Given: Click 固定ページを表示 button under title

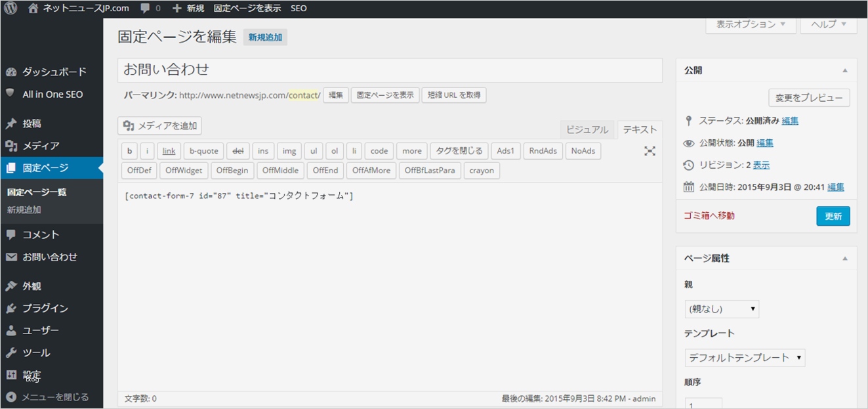Looking at the screenshot, I should (x=385, y=95).
